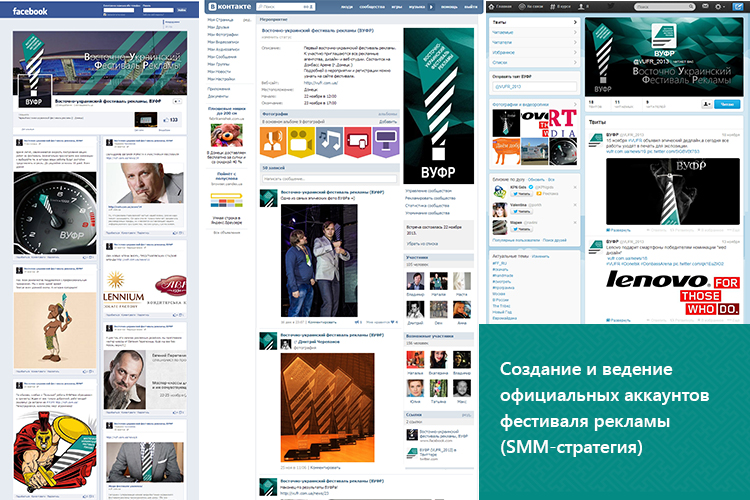Click альбомы link in VK Фотографии header
Image resolution: width=750 pixels, height=500 pixels.
click(388, 114)
